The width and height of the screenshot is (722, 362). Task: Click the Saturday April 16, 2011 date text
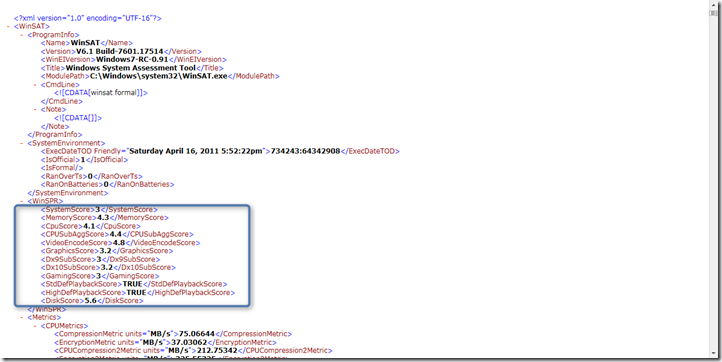pyautogui.click(x=196, y=151)
